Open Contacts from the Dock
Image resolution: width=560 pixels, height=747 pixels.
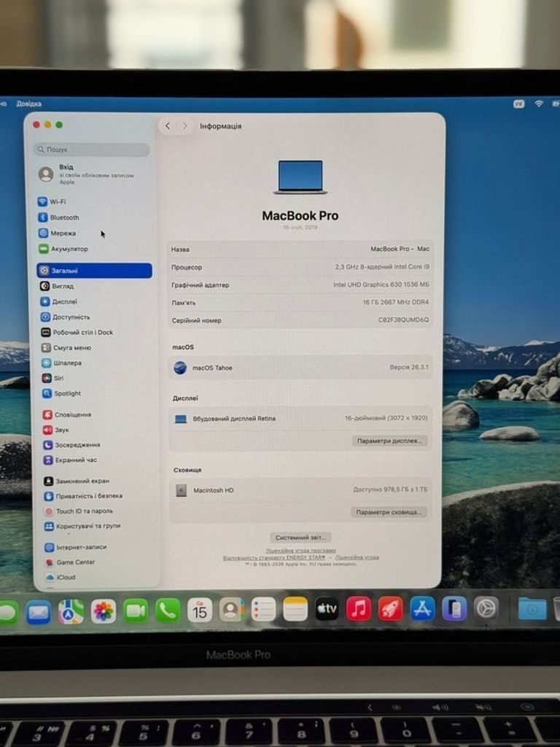(231, 610)
